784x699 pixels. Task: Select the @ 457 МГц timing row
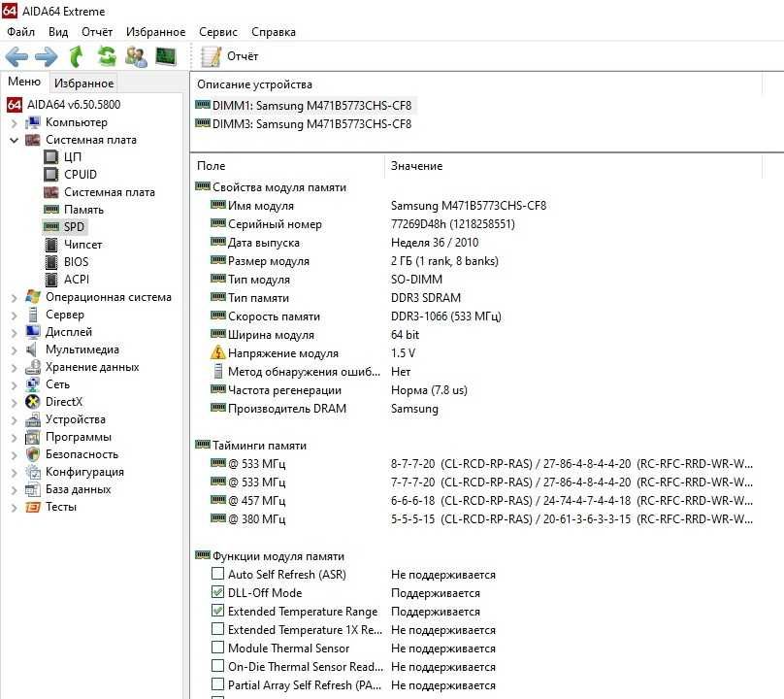click(475, 500)
